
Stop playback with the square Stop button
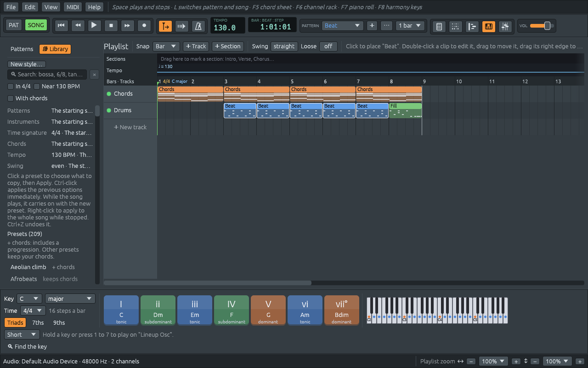[x=111, y=26]
